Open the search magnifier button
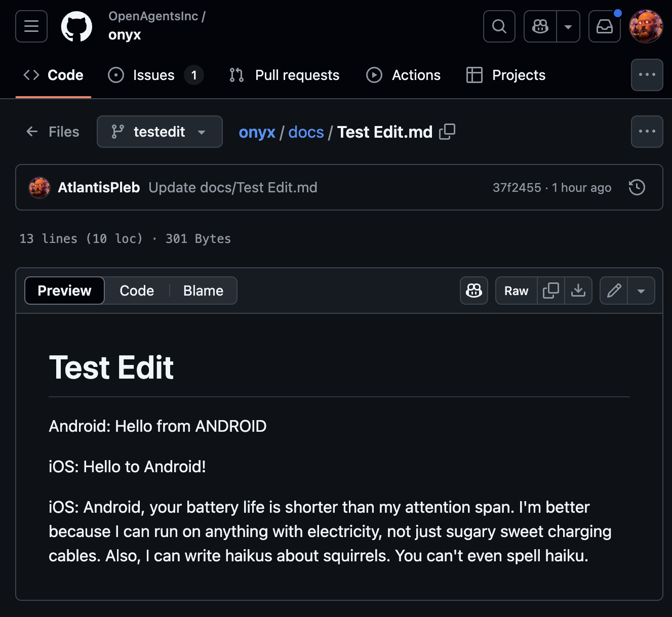Viewport: 672px width, 617px height. click(499, 26)
